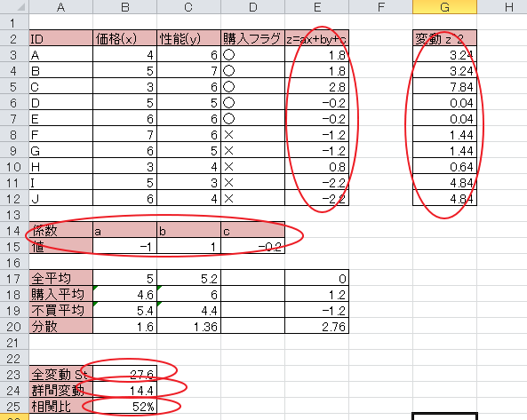Click coefficient header cell b
This screenshot has height=420, width=527.
click(x=188, y=230)
